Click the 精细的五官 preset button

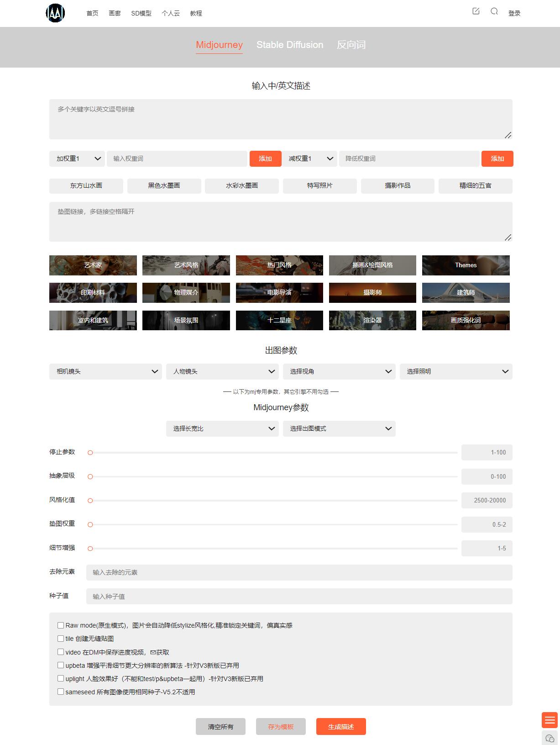point(476,185)
